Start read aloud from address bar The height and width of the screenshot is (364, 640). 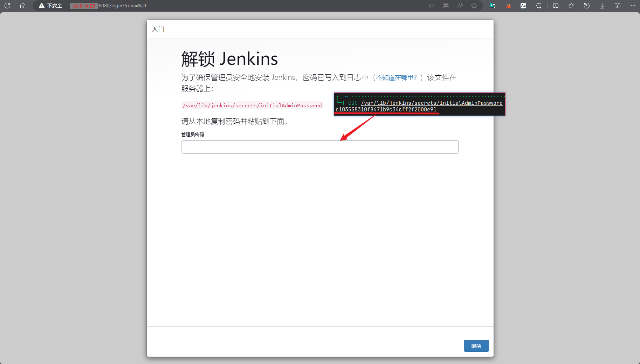460,6
